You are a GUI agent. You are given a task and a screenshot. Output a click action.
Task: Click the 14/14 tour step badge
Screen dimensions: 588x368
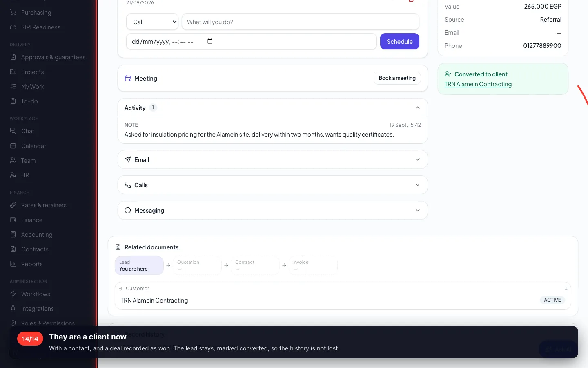pyautogui.click(x=30, y=339)
